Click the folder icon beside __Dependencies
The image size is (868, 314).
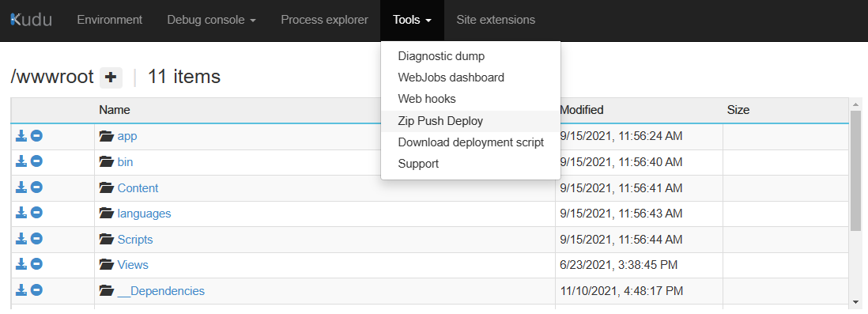pos(106,291)
